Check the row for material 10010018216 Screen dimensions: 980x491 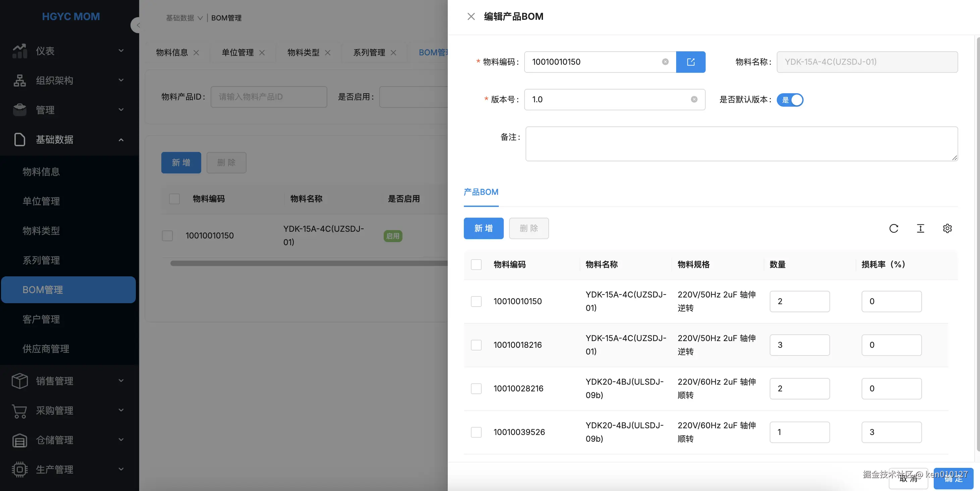tap(476, 345)
